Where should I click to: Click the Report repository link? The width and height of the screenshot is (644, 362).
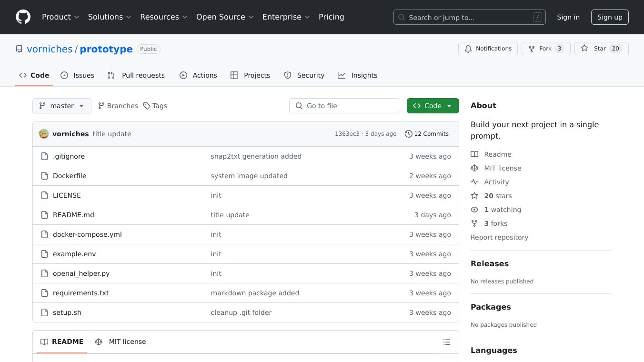pyautogui.click(x=499, y=237)
